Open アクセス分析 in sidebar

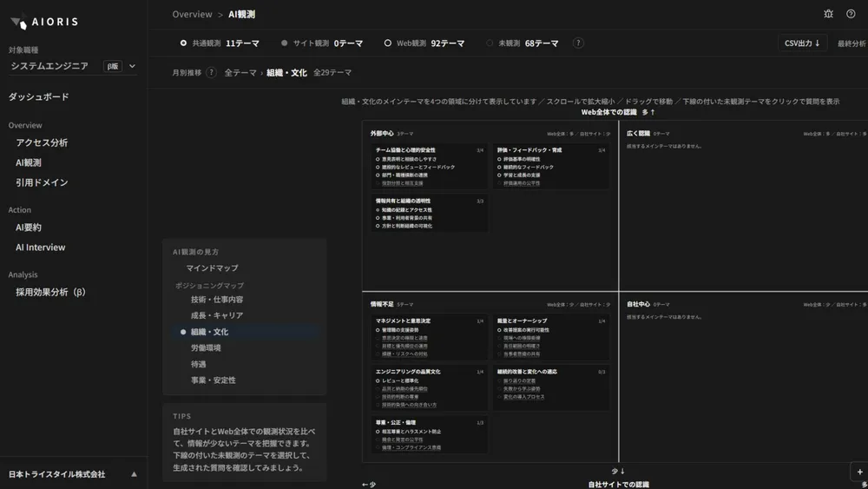42,143
